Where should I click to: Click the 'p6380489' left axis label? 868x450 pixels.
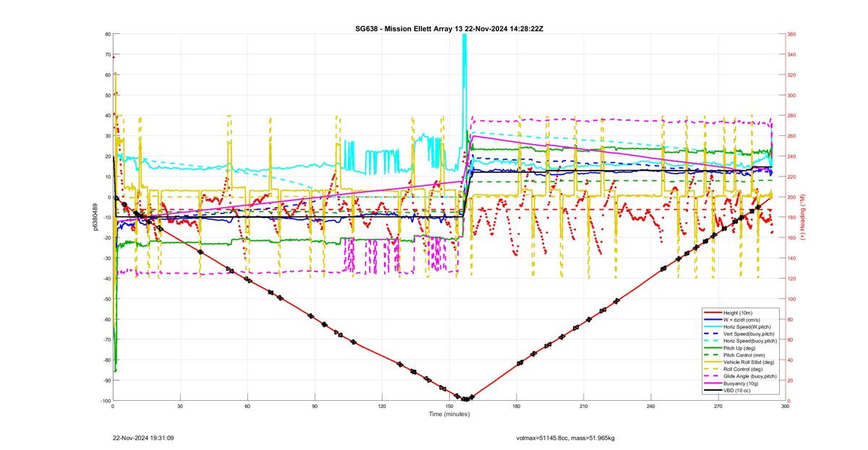(x=95, y=217)
